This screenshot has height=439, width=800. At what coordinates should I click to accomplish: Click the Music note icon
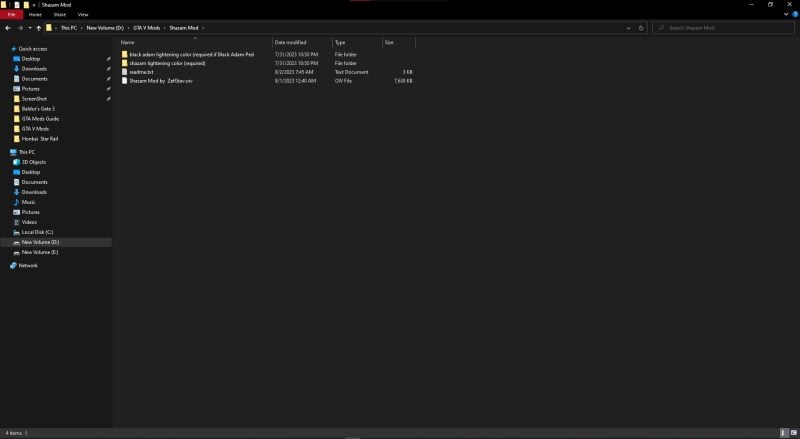click(x=16, y=202)
